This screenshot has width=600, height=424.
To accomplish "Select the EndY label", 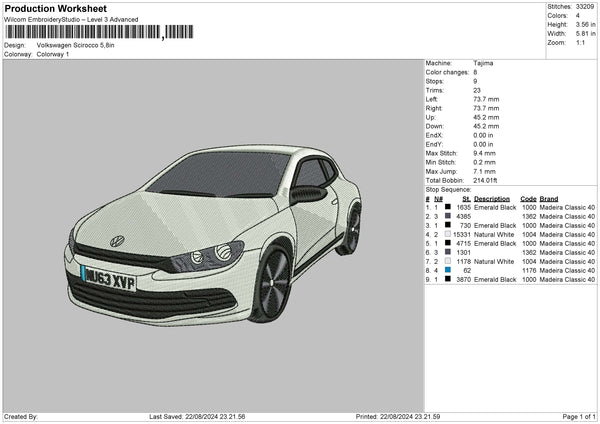I will pos(434,144).
